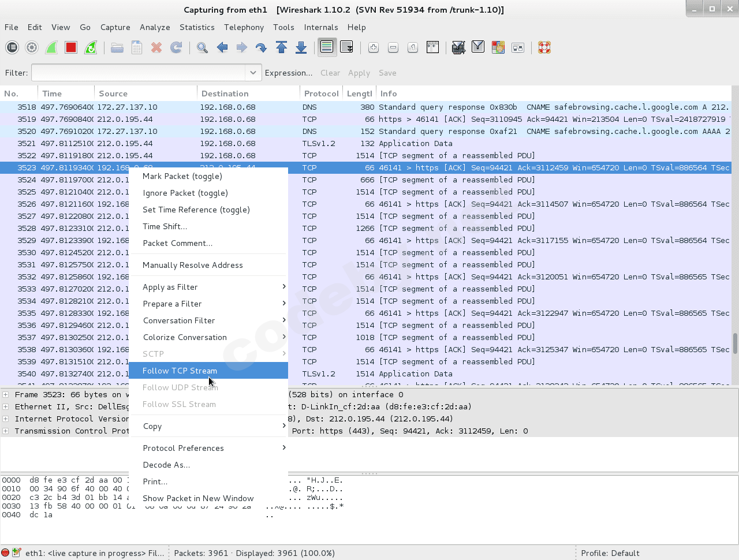The height and width of the screenshot is (560, 739).
Task: Restart the current capture
Action: [91, 47]
